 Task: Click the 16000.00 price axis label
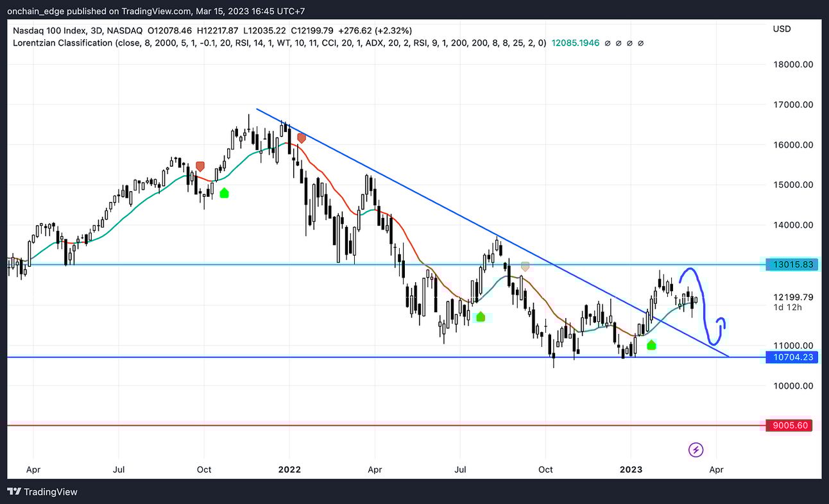pos(793,145)
